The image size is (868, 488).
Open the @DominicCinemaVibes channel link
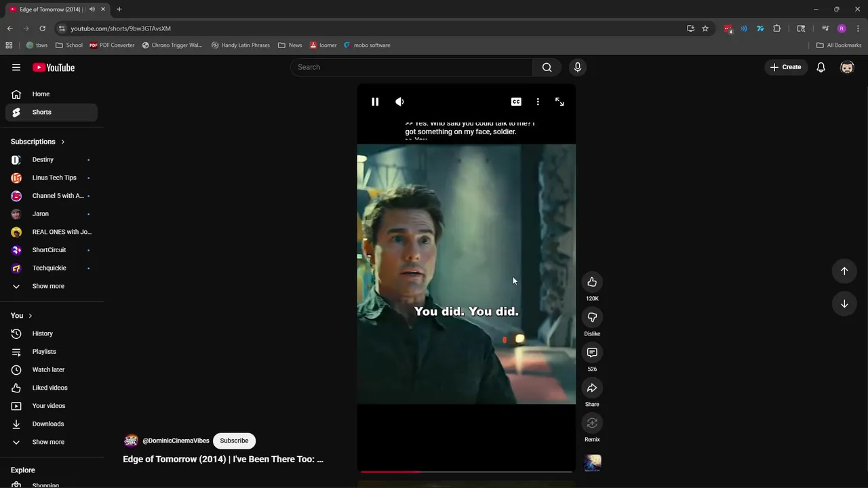coord(176,441)
